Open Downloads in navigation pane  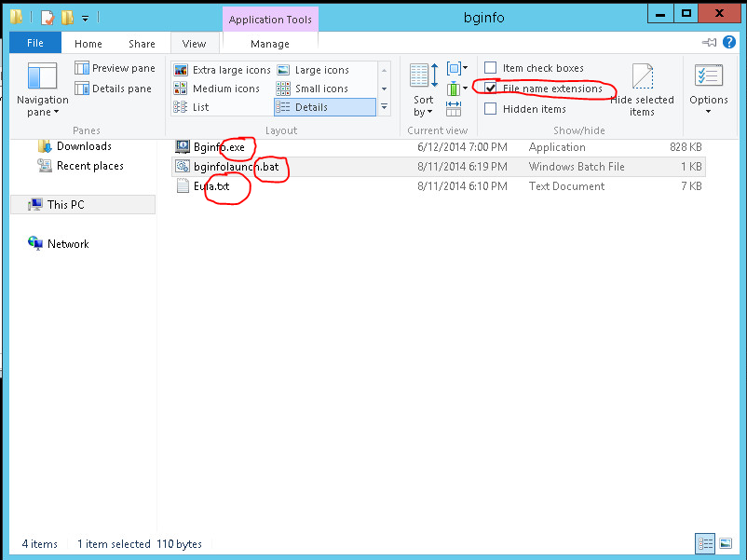click(84, 146)
